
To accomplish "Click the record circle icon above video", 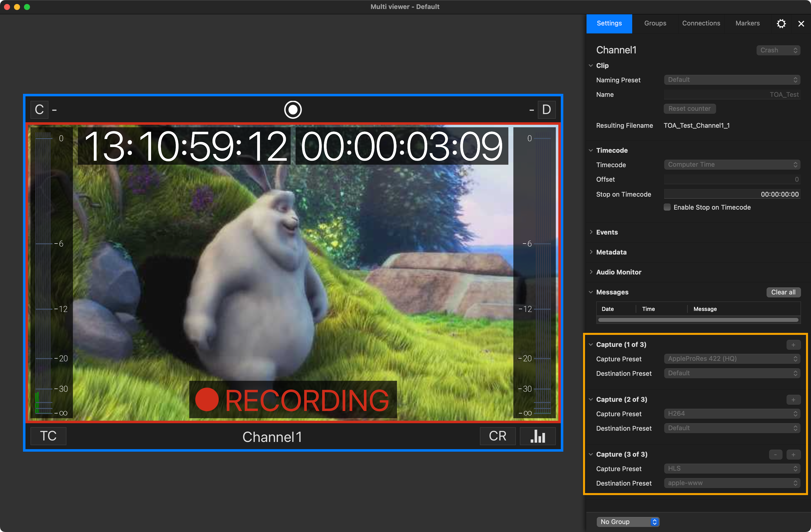I will point(293,110).
